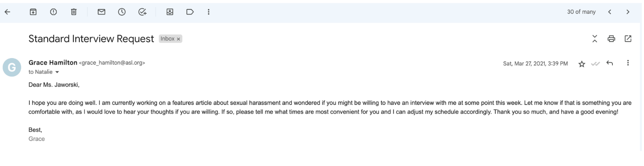The height and width of the screenshot is (166, 644).
Task: Report this email as spam
Action: [53, 12]
